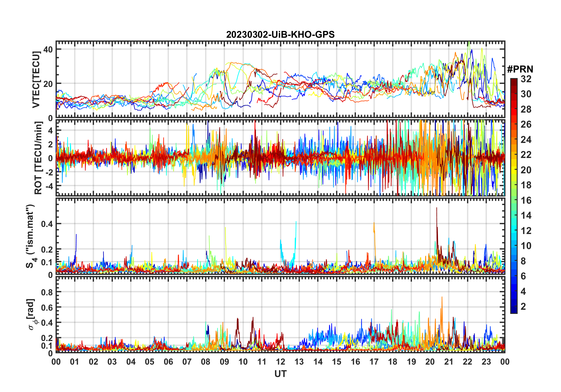Pick the dark blue PRN 2 color on colorbar
The height and width of the screenshot is (392, 561).
click(x=514, y=307)
